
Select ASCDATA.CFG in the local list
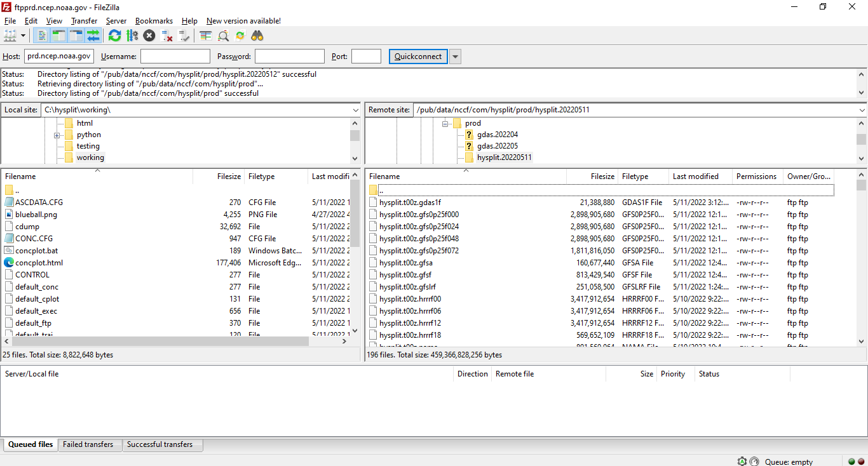point(175,203)
